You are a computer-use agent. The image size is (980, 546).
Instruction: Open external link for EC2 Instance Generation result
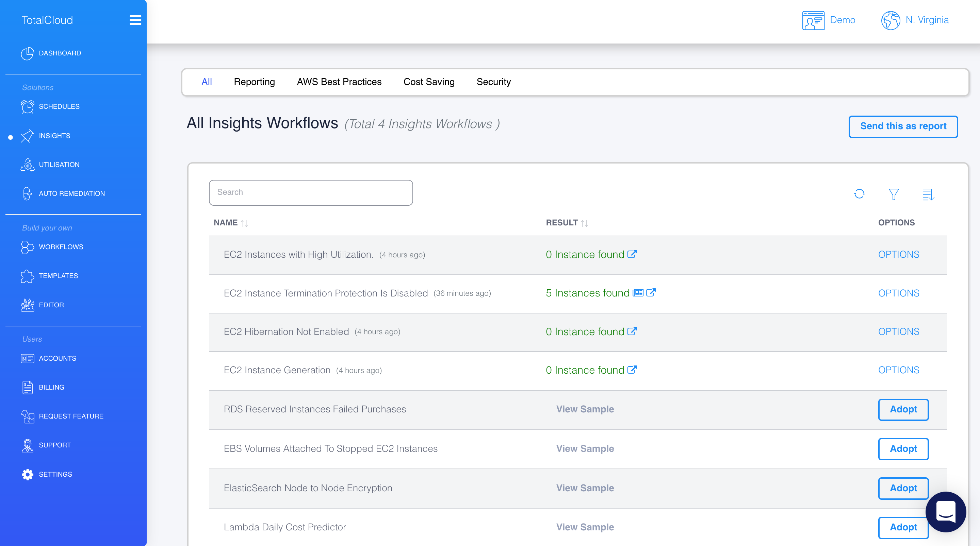(x=632, y=370)
